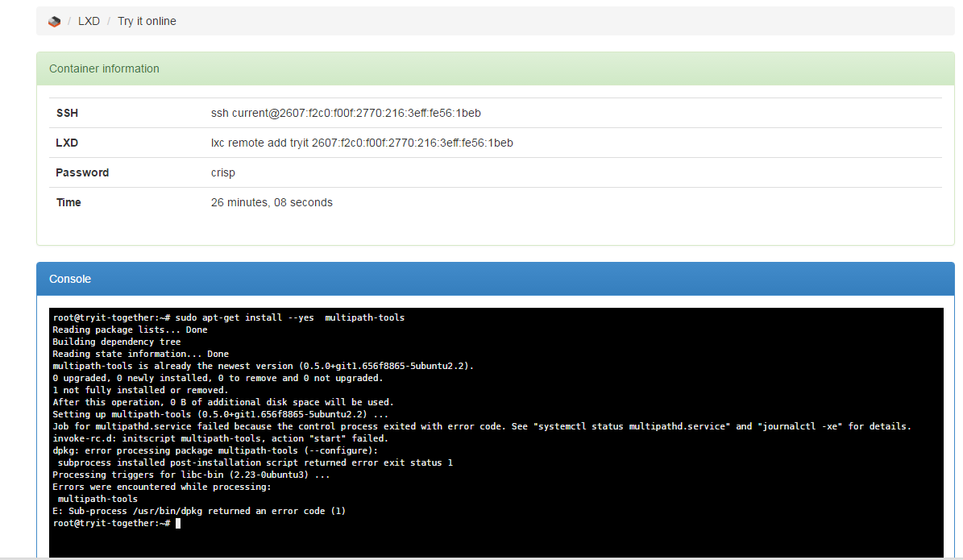Click the 'multipath-tools is already the newest version' line
Viewport: 963px width, 560px height.
[263, 366]
